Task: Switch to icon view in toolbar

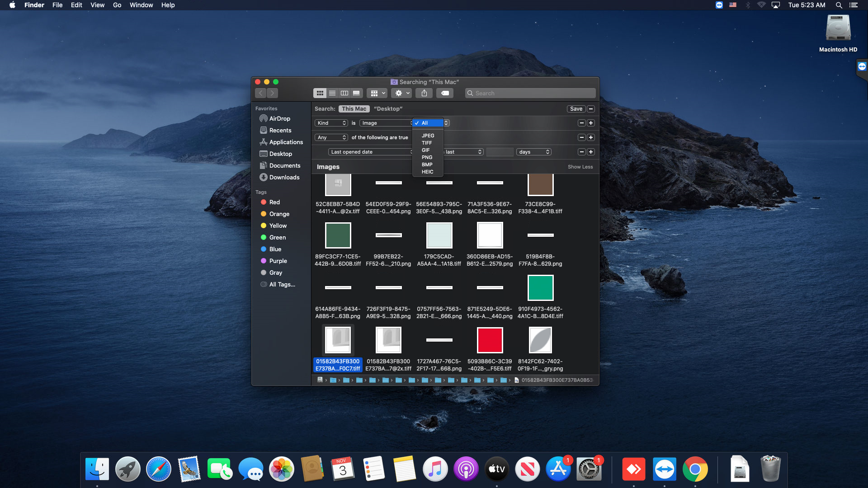Action: (x=320, y=93)
